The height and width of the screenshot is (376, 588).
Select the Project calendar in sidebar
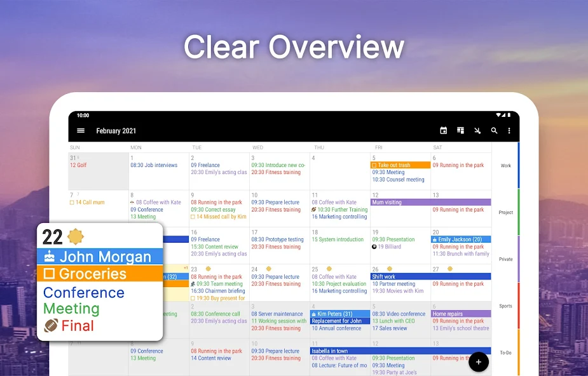tap(505, 212)
